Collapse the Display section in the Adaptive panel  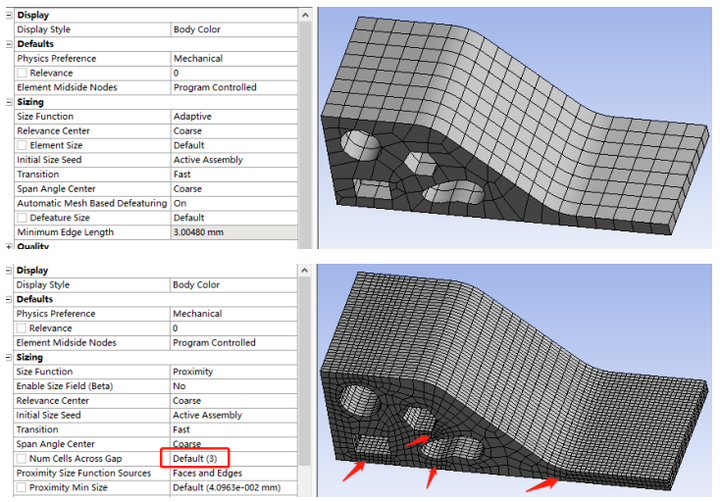coord(9,15)
